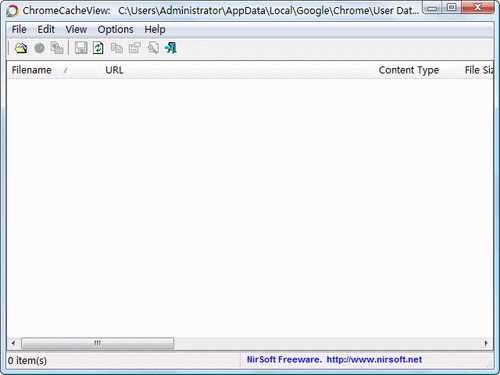Screen dimensions: 500x375
Task: Open the Select Cache Folder toolbar icon
Action: pyautogui.click(x=21, y=48)
